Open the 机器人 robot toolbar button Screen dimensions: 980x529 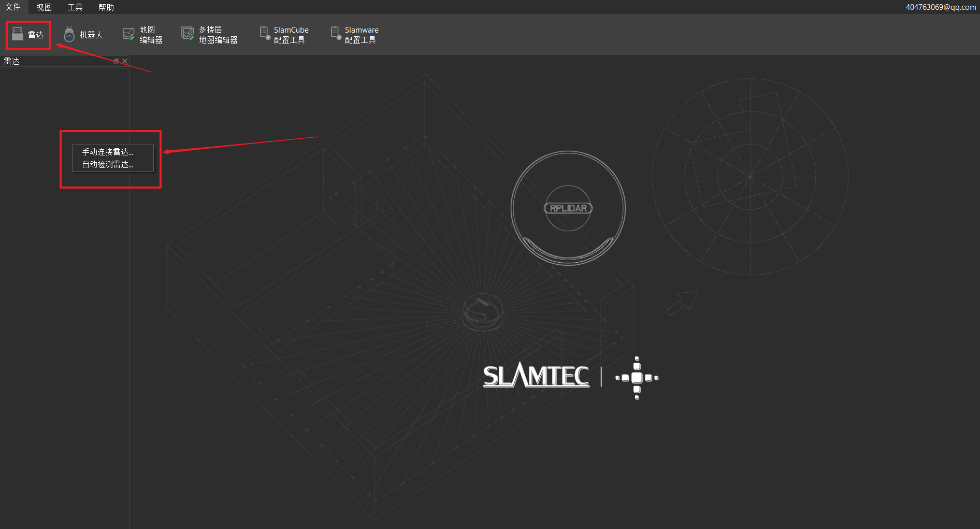[83, 35]
